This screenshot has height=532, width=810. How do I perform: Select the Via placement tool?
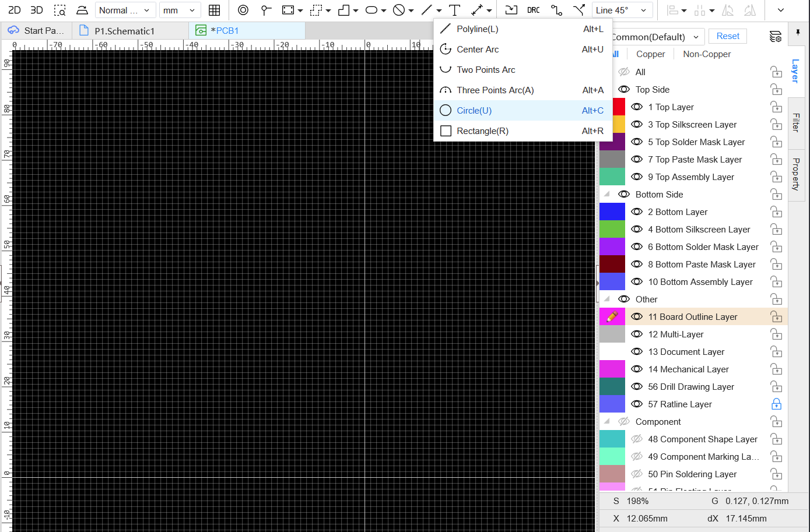click(x=243, y=10)
